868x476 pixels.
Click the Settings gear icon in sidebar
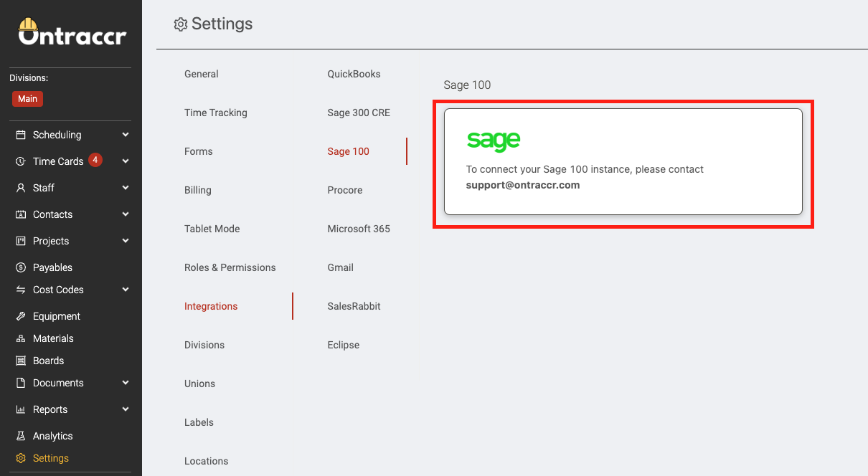click(x=21, y=458)
